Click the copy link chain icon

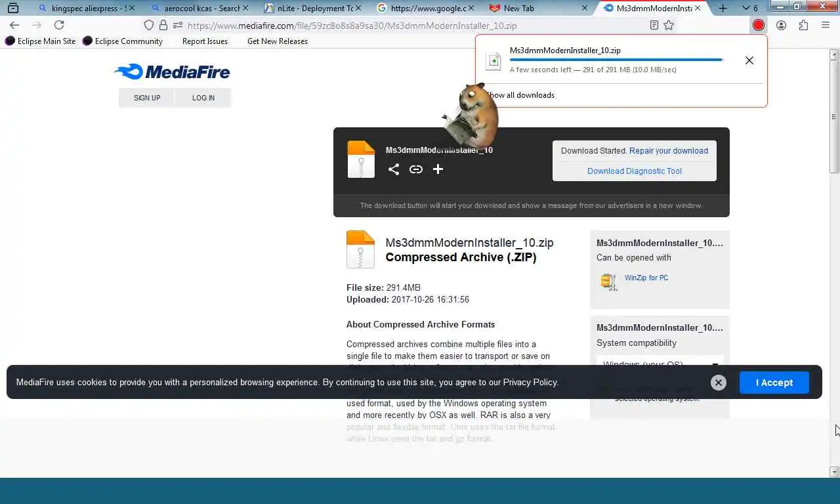click(x=416, y=169)
